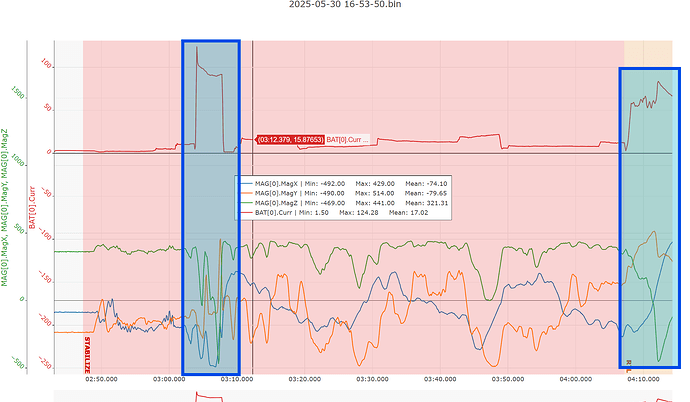Click the green 500 axis tick
690x402 pixels.
pos(19,229)
